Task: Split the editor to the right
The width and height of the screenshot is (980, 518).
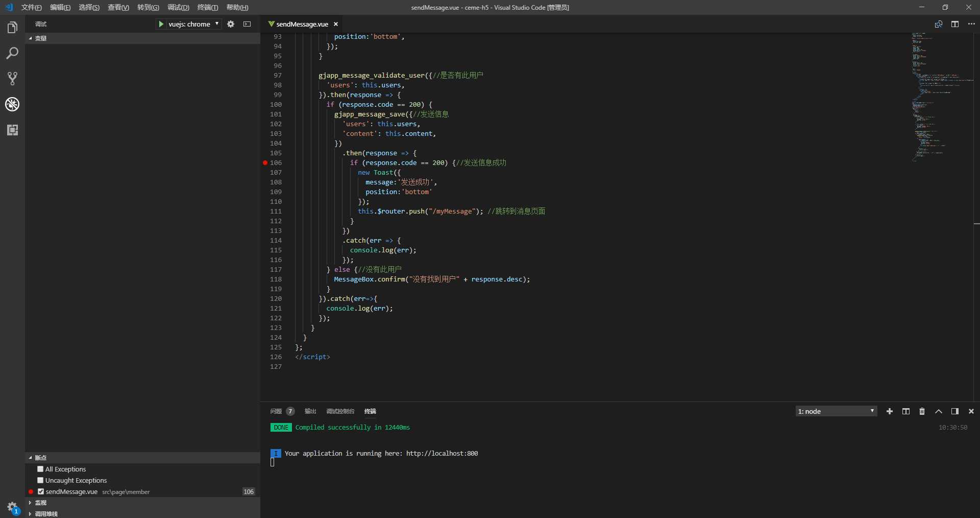Action: pos(955,24)
